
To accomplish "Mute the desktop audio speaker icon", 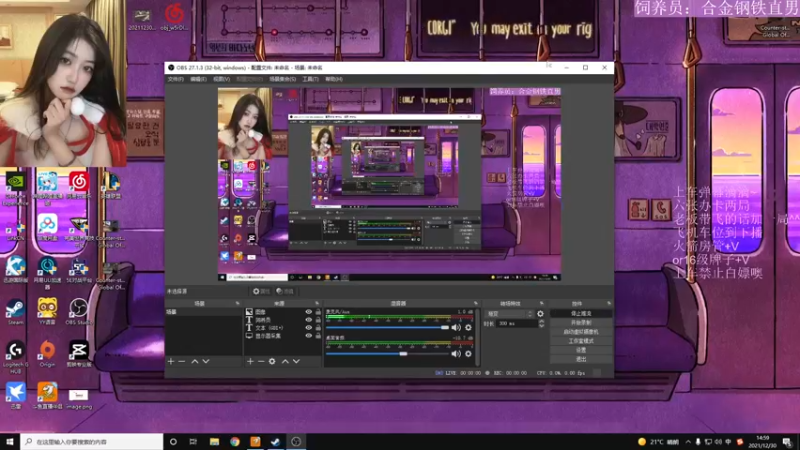I will coord(456,354).
